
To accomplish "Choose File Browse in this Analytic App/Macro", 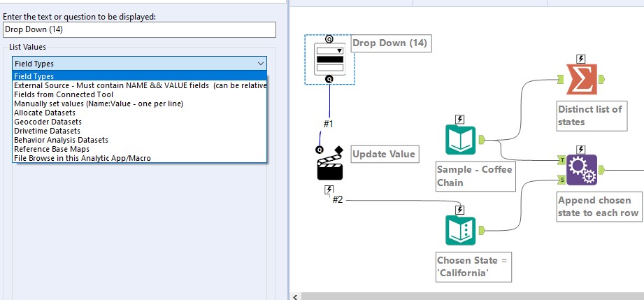I will click(x=140, y=158).
